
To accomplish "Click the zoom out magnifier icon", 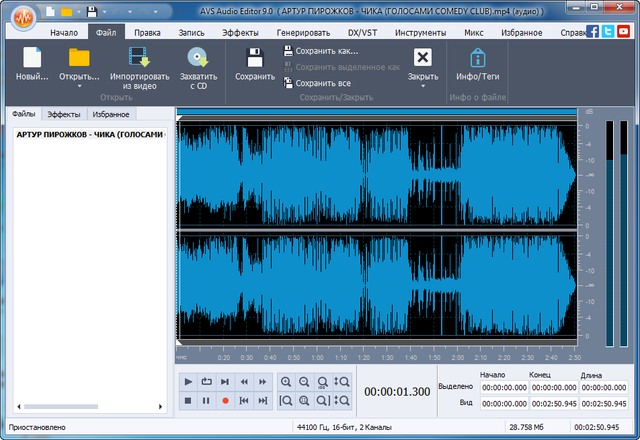I will tap(305, 382).
